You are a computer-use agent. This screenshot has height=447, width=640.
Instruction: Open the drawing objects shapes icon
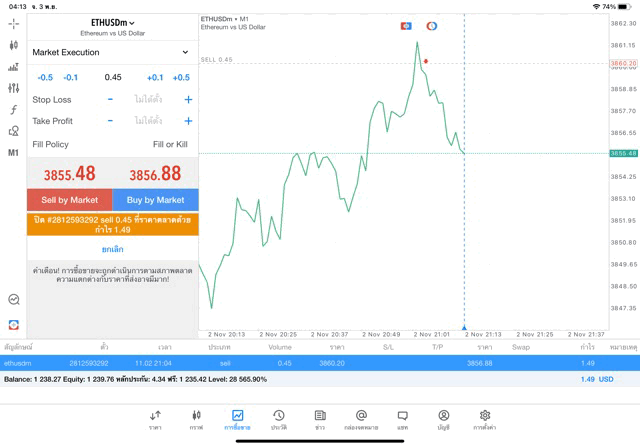[13, 131]
